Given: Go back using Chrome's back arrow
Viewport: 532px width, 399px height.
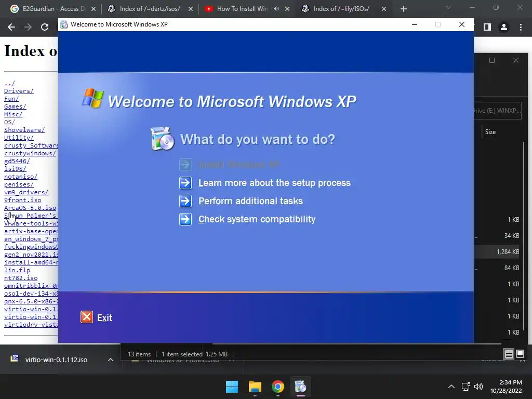Looking at the screenshot, I should pos(11,27).
